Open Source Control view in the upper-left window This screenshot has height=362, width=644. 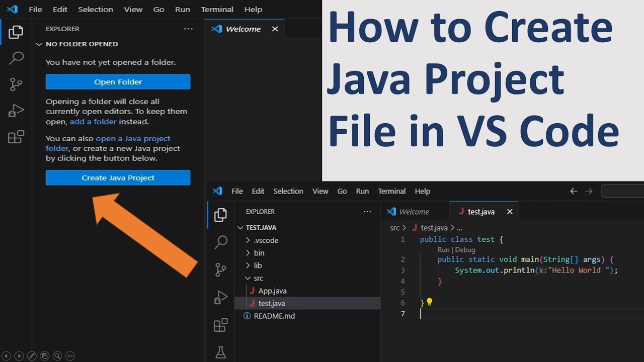click(16, 84)
